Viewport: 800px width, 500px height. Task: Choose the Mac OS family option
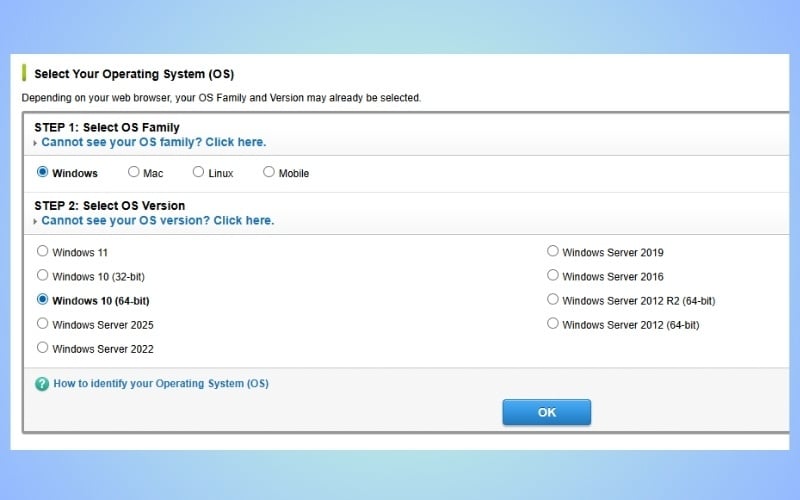point(134,172)
